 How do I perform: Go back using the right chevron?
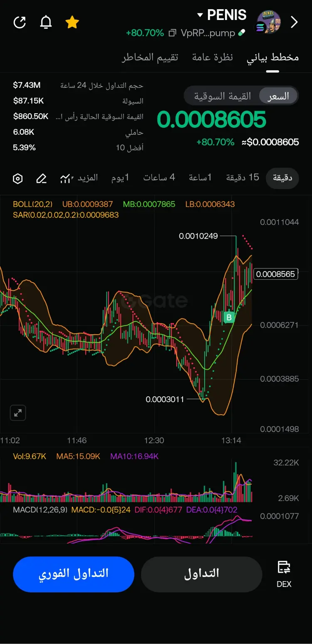[294, 22]
